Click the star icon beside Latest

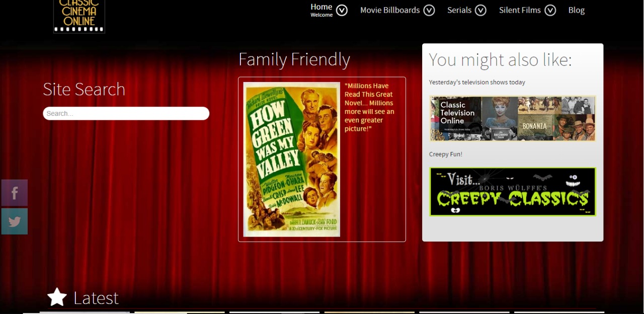[57, 297]
